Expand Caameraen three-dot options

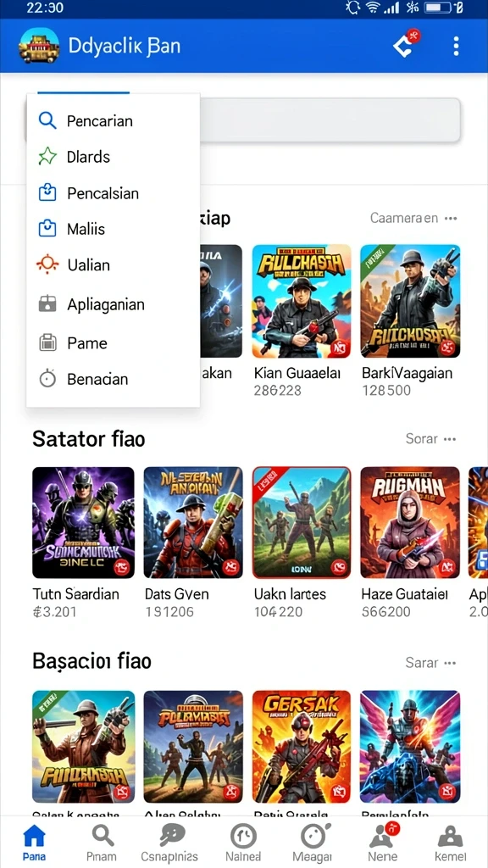click(451, 218)
